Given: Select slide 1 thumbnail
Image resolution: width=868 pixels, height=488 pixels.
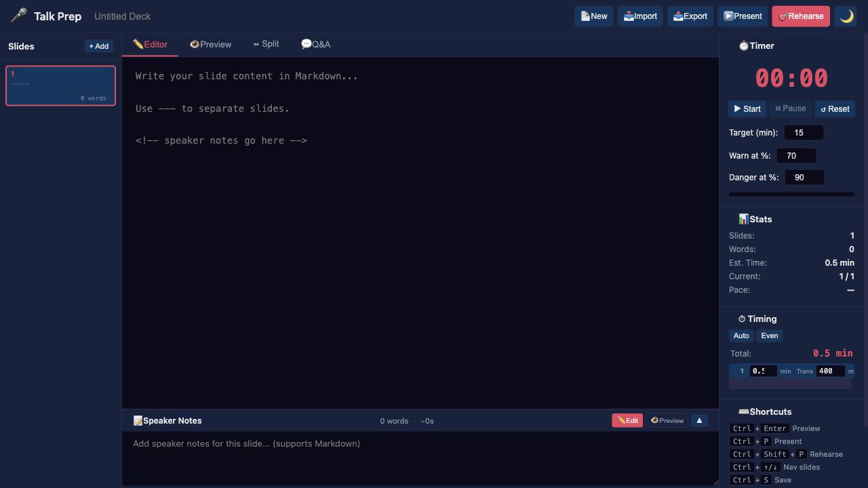Looking at the screenshot, I should (61, 85).
